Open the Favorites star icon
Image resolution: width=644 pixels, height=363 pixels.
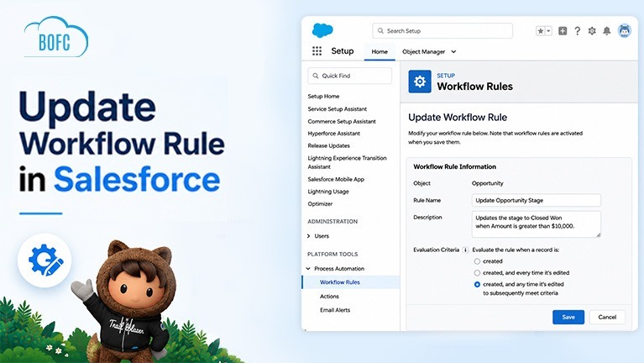coord(541,31)
